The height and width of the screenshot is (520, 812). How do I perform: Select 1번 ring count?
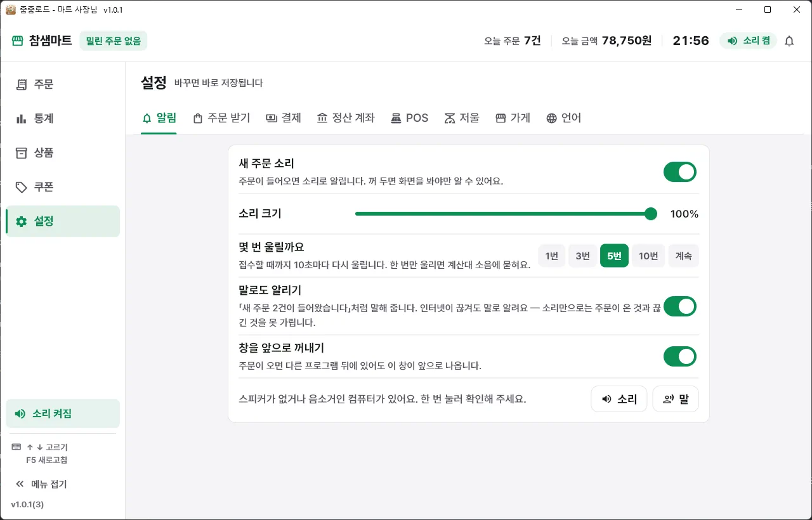click(x=551, y=256)
